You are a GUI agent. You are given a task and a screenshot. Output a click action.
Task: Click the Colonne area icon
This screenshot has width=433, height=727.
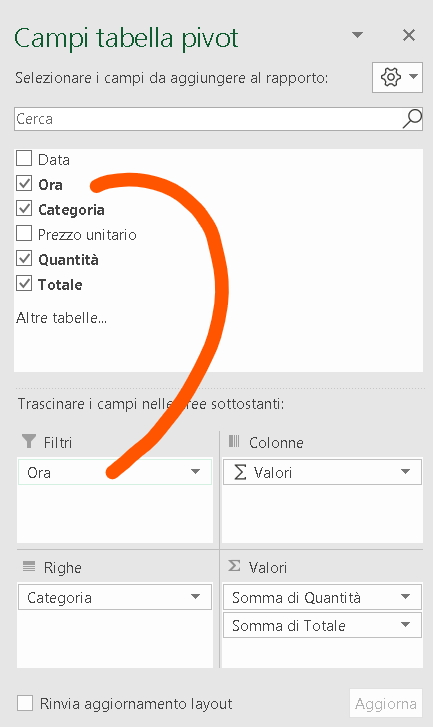pyautogui.click(x=234, y=441)
